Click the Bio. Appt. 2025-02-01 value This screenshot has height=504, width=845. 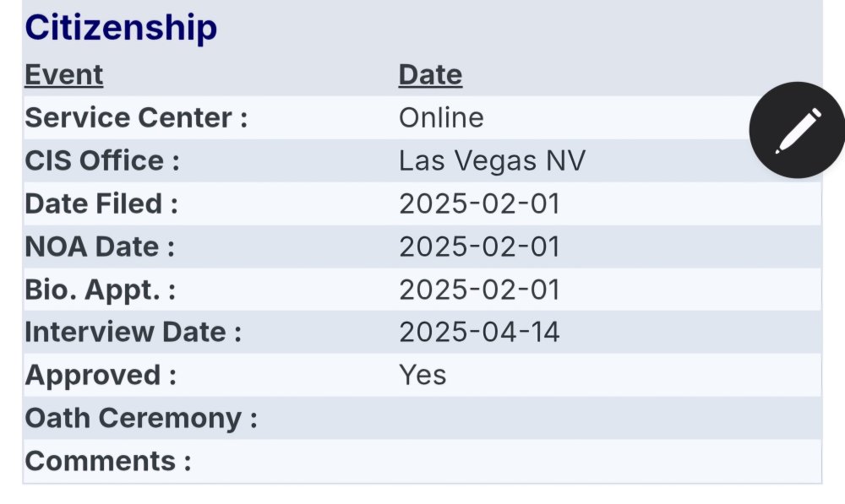[x=479, y=290]
